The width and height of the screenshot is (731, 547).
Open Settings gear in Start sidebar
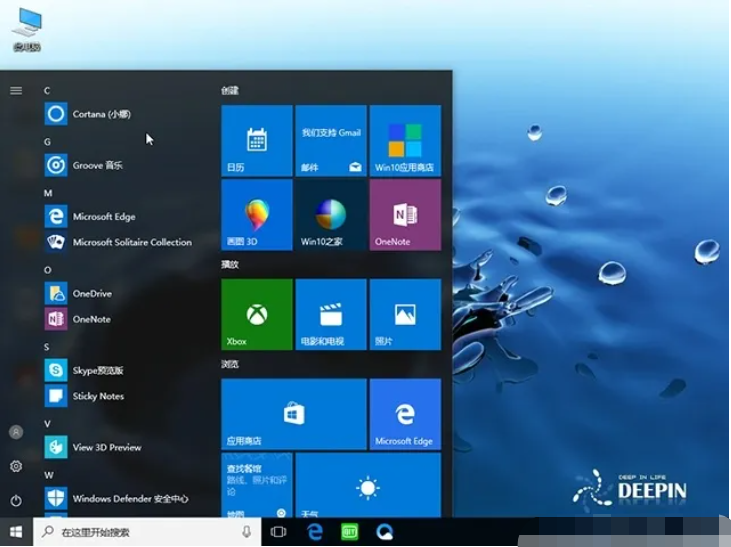point(16,466)
